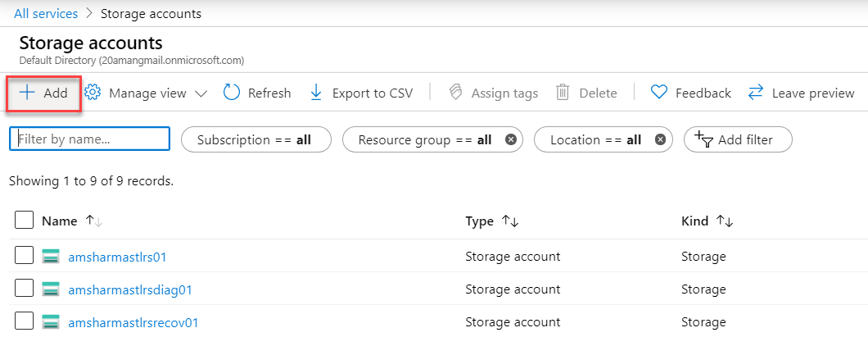Open the amsharmastlrs01 storage account
Image resolution: width=868 pixels, height=337 pixels.
[x=117, y=257]
